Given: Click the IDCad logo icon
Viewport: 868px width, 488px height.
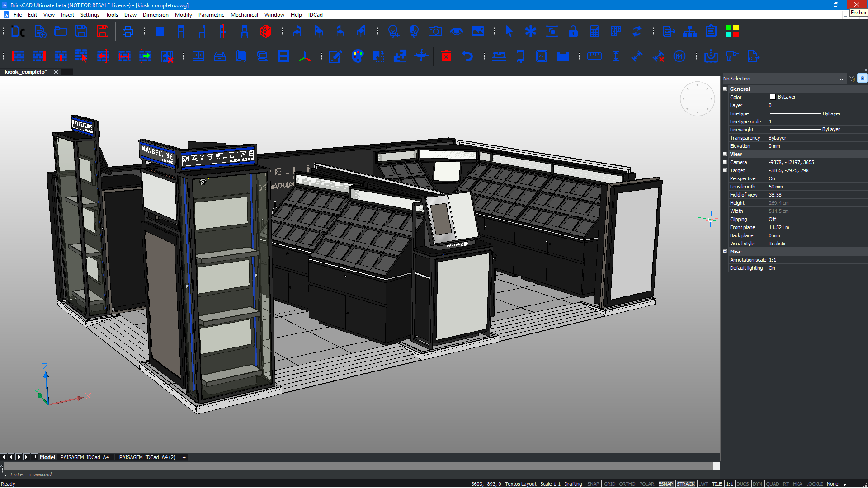Looking at the screenshot, I should tap(18, 31).
